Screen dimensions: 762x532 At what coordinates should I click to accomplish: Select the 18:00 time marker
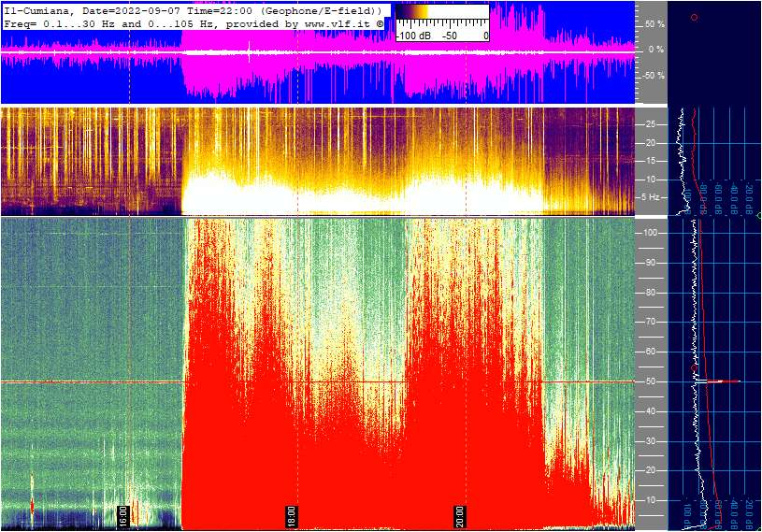click(291, 516)
